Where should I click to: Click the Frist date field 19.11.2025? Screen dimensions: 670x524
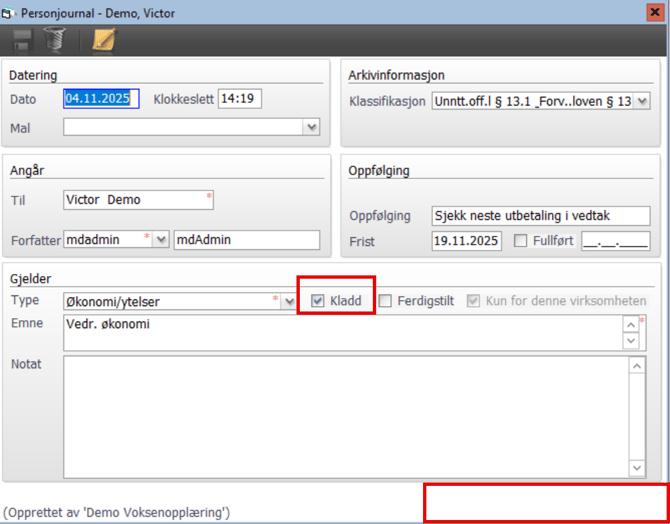(x=466, y=241)
